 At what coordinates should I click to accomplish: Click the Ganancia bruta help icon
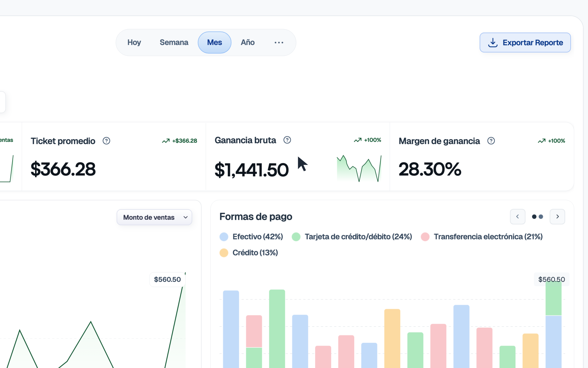point(287,140)
